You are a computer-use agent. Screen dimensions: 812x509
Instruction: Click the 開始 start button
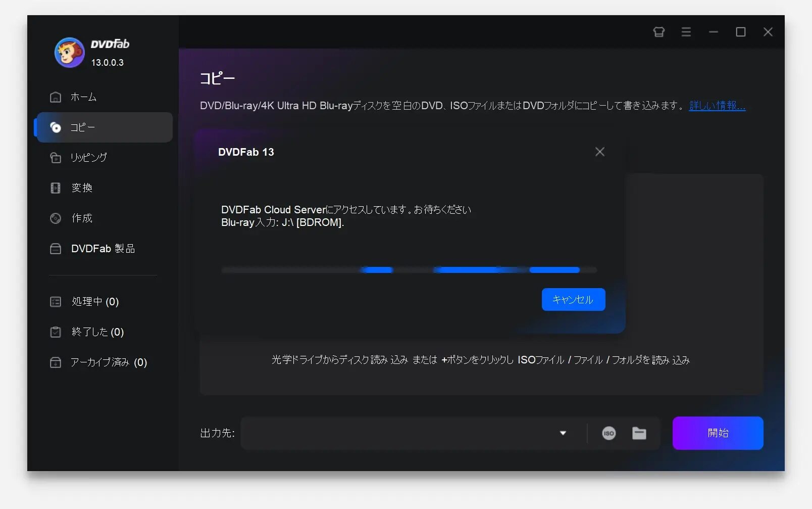pos(717,433)
